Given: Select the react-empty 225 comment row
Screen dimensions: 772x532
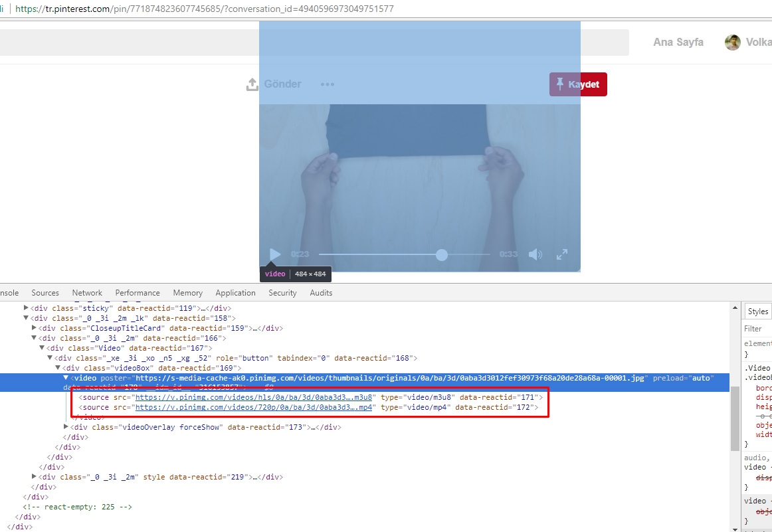Looking at the screenshot, I should point(77,507).
